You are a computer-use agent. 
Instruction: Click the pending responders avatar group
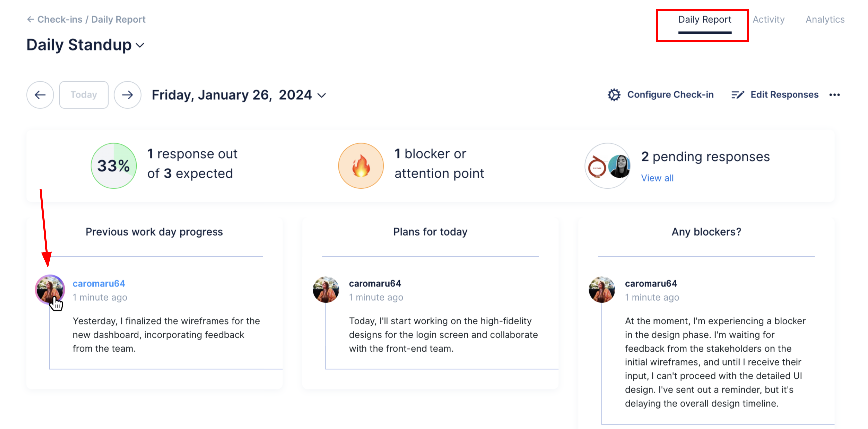click(x=608, y=166)
